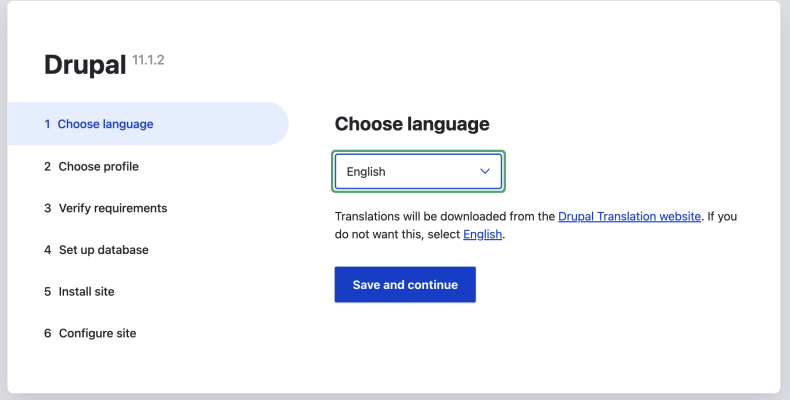Jump to the Set up database step
This screenshot has height=400, width=790.
(103, 250)
